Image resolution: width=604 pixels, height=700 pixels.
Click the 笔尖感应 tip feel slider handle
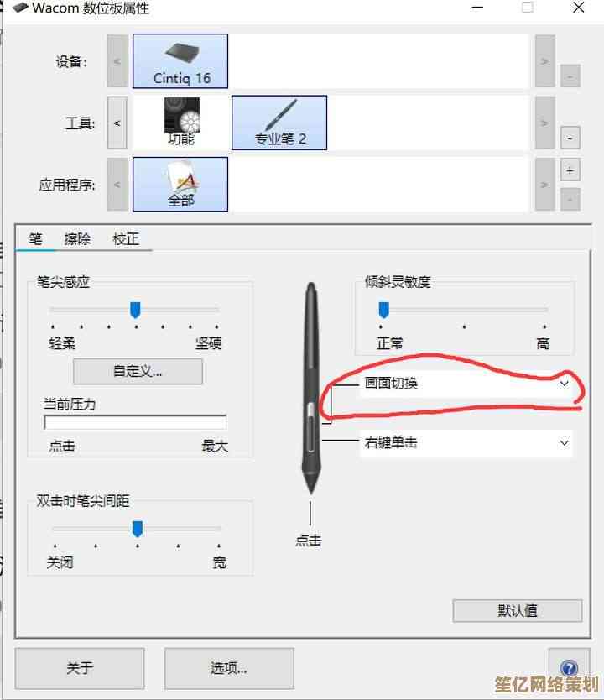(x=135, y=310)
